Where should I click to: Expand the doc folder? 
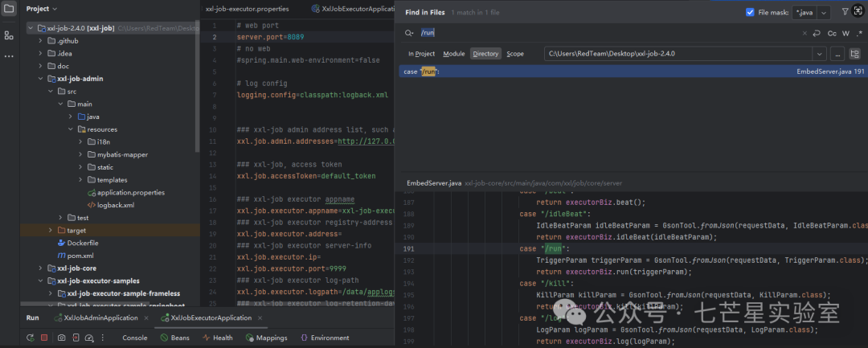[40, 66]
